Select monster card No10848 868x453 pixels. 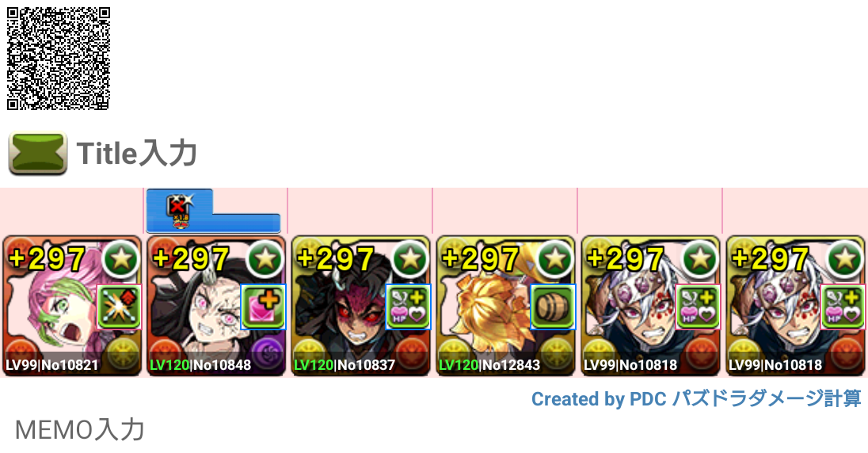pyautogui.click(x=216, y=306)
